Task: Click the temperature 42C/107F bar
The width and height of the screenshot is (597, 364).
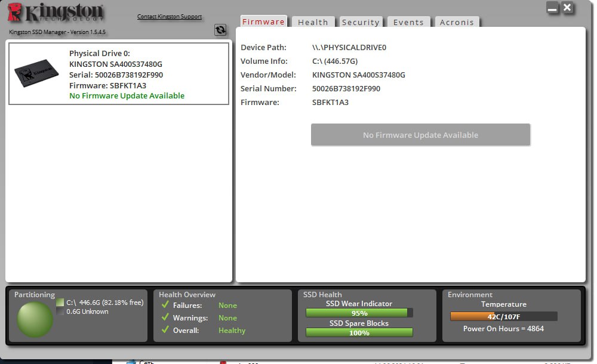Action: 503,316
